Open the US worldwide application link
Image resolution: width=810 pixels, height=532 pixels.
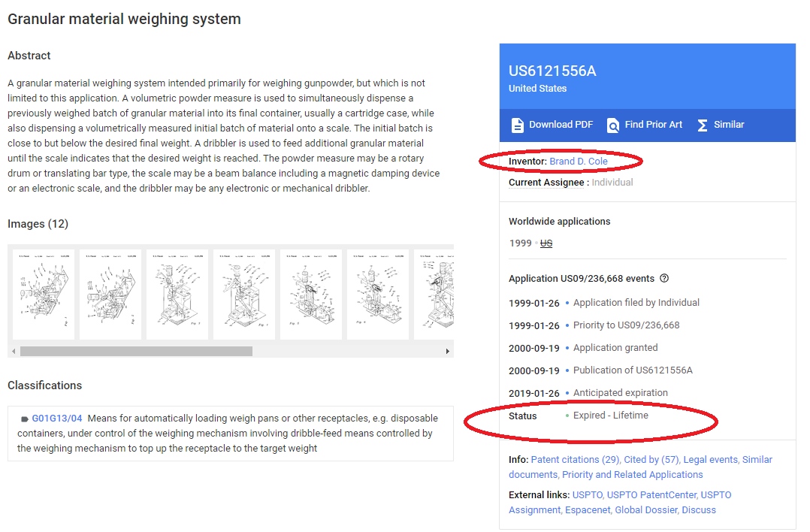[x=546, y=243]
